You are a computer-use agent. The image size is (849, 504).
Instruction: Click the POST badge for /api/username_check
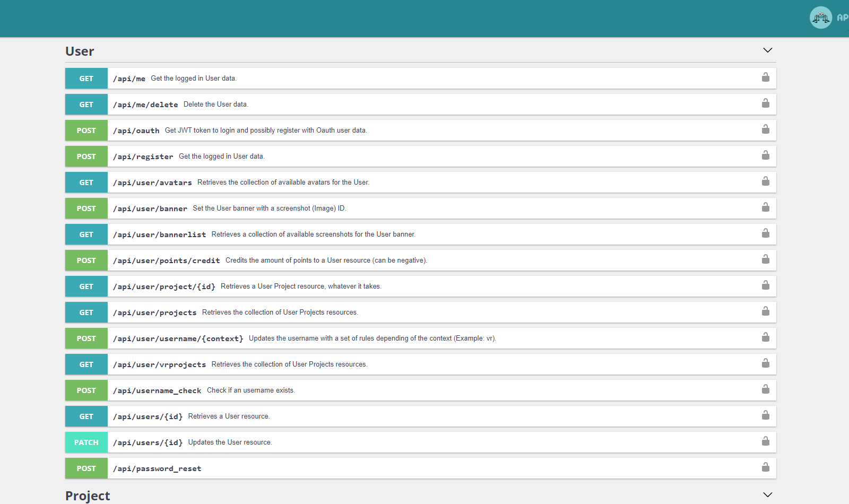86,390
